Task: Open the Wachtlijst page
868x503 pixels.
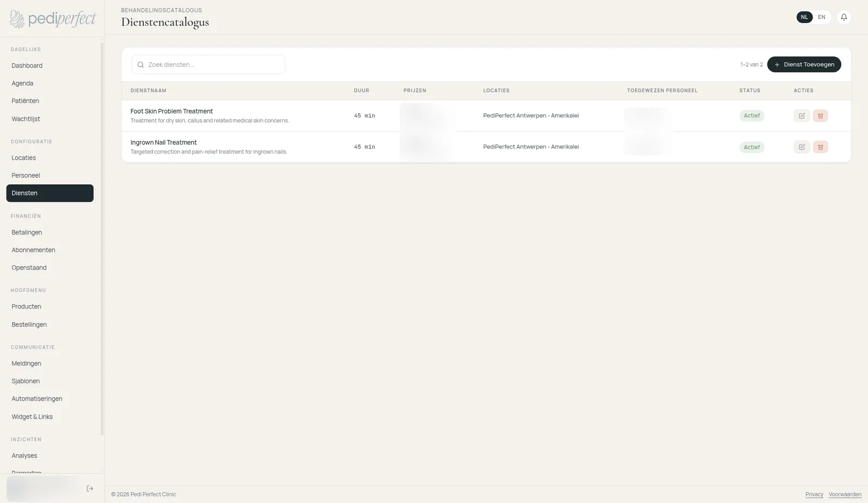Action: (50, 119)
